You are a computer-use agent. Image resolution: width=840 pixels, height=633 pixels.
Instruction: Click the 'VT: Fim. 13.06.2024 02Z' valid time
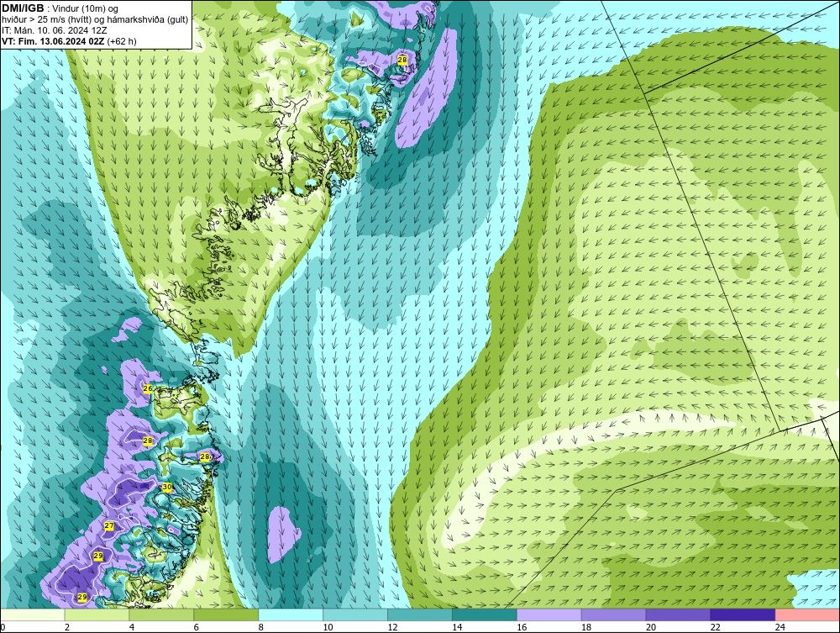[53, 41]
